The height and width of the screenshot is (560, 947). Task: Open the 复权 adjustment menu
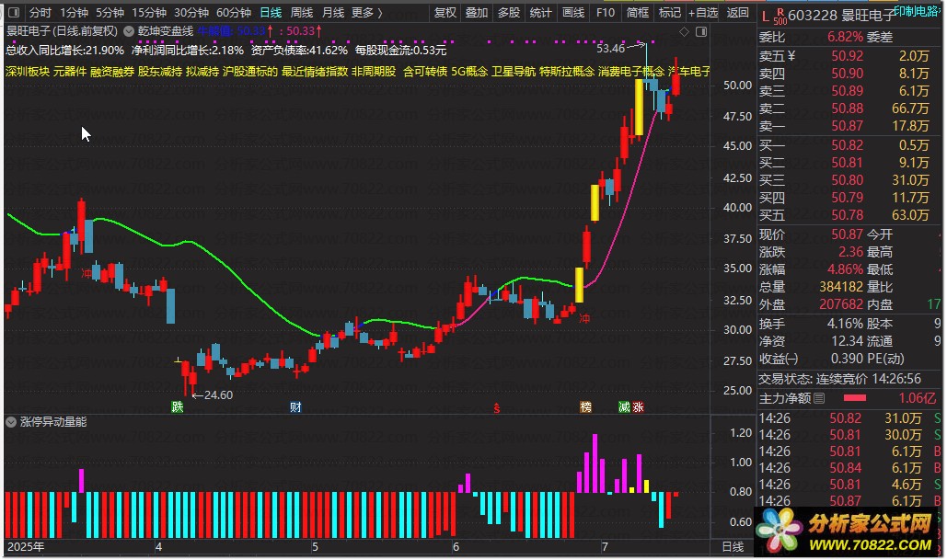[x=445, y=12]
